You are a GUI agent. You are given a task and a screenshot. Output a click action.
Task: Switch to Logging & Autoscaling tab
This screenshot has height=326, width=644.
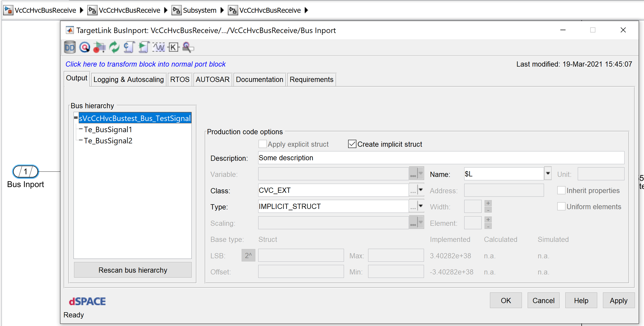129,80
